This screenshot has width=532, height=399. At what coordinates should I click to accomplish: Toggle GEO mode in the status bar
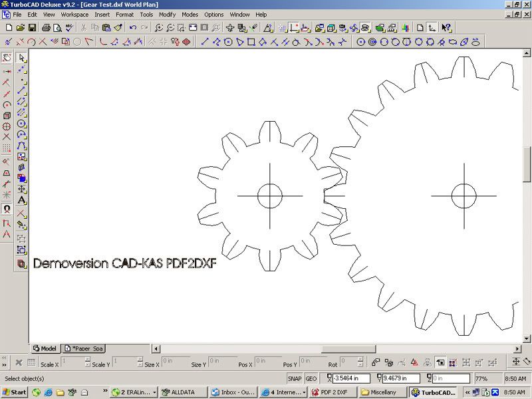pyautogui.click(x=311, y=378)
